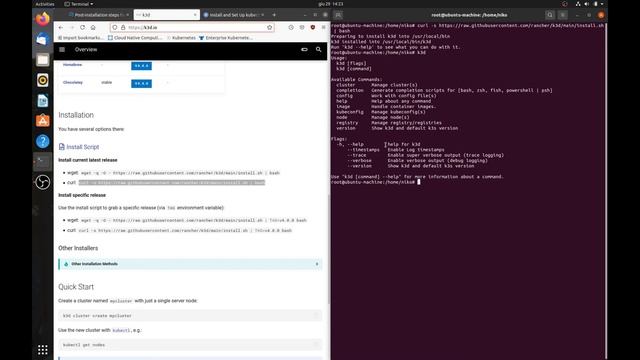Bookmark this page with the star

coord(269,27)
